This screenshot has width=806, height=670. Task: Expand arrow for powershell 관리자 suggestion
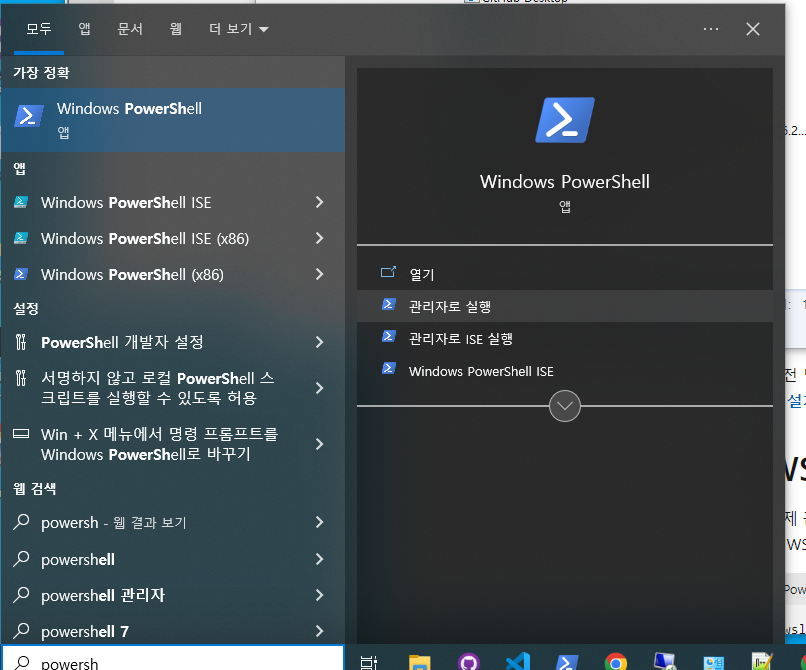pyautogui.click(x=319, y=595)
